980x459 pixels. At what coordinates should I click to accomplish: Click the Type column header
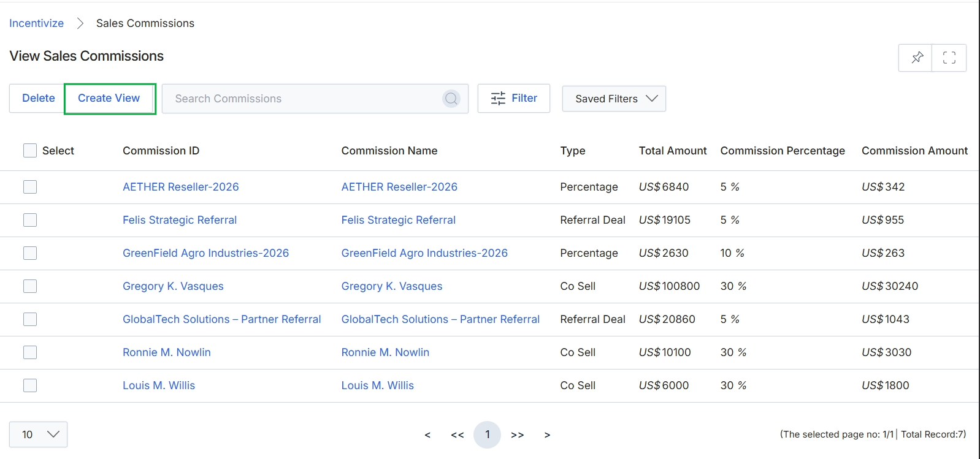click(x=573, y=151)
